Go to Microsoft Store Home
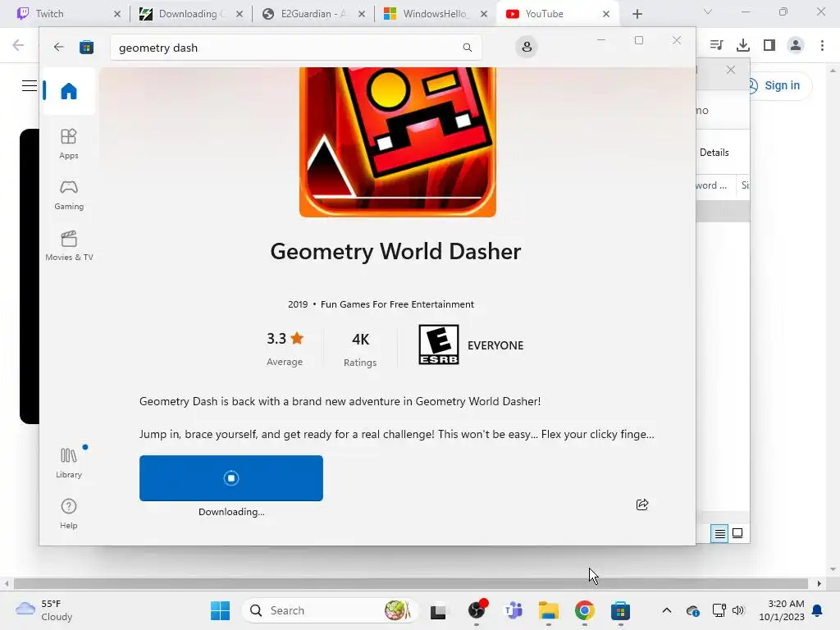The width and height of the screenshot is (840, 630). click(69, 91)
